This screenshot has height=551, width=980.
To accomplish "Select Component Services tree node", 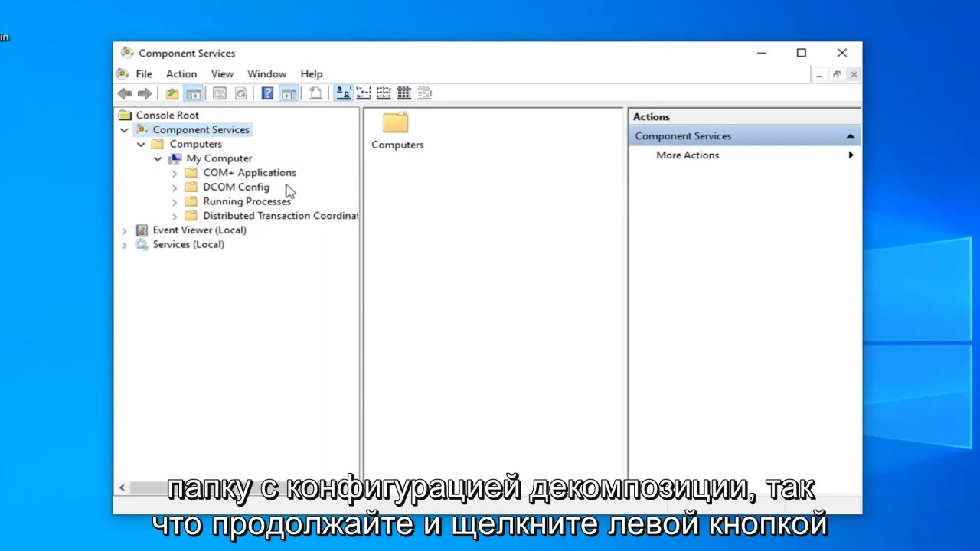I will tap(201, 130).
